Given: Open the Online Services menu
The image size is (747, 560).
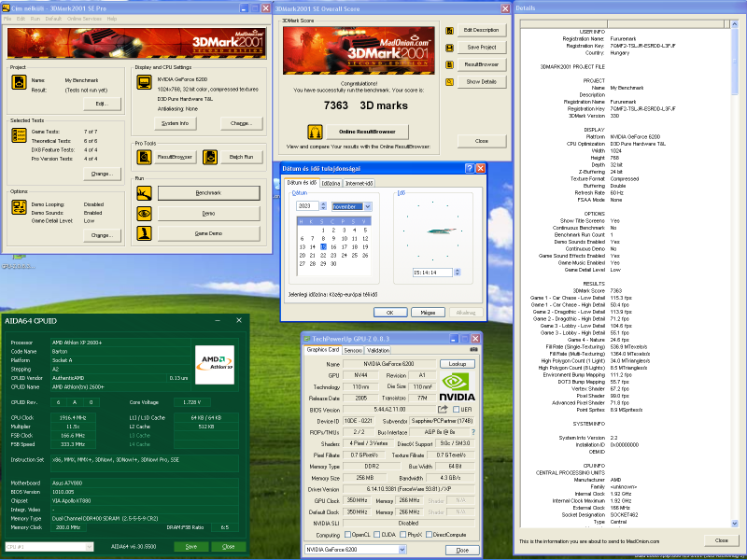Looking at the screenshot, I should [84, 19].
